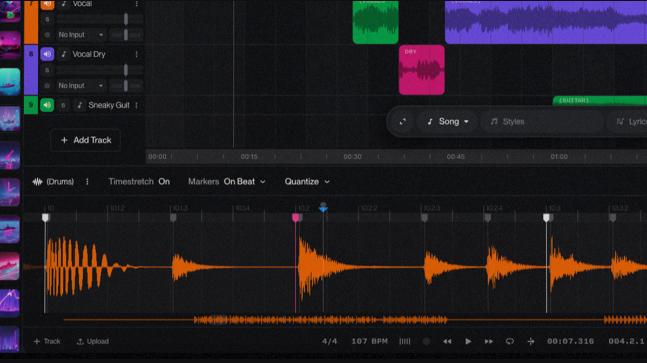The width and height of the screenshot is (647, 363).
Task: Click the play button
Action: [468, 342]
